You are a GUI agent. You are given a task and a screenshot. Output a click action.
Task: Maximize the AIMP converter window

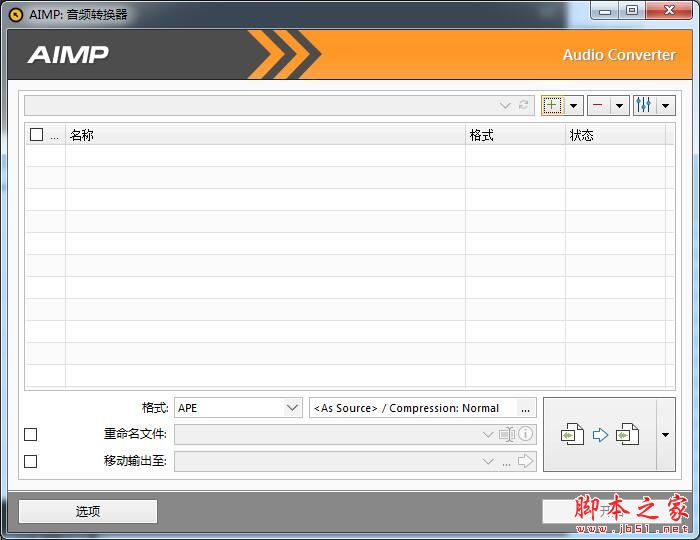(632, 10)
